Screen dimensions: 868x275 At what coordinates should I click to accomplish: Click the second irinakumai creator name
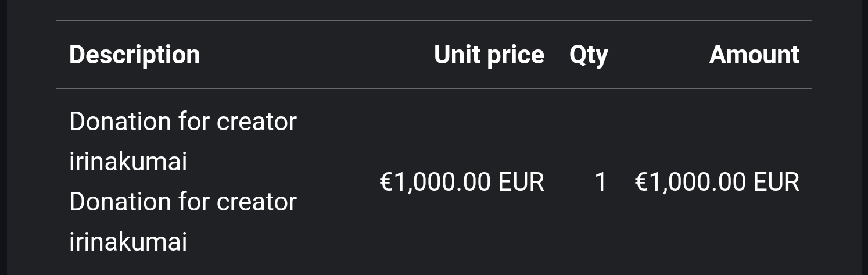pyautogui.click(x=128, y=241)
